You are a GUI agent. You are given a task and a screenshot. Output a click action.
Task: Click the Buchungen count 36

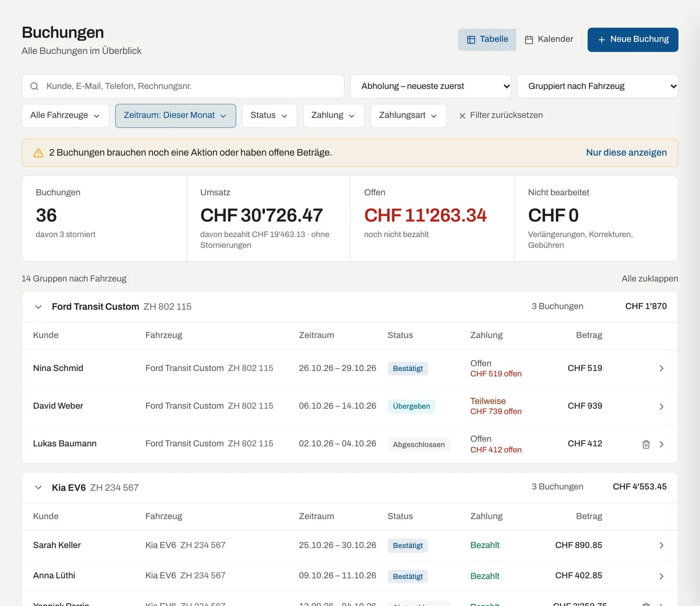[46, 215]
